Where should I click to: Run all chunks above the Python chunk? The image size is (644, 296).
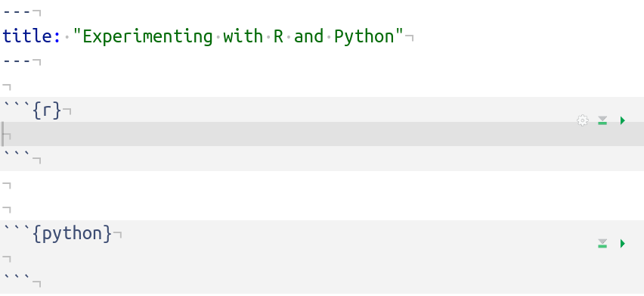coord(602,243)
